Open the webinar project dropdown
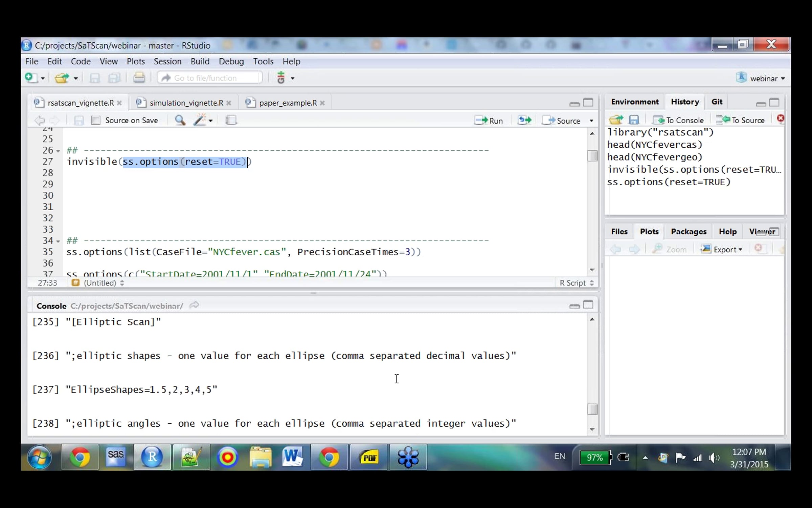812x508 pixels. pyautogui.click(x=761, y=78)
